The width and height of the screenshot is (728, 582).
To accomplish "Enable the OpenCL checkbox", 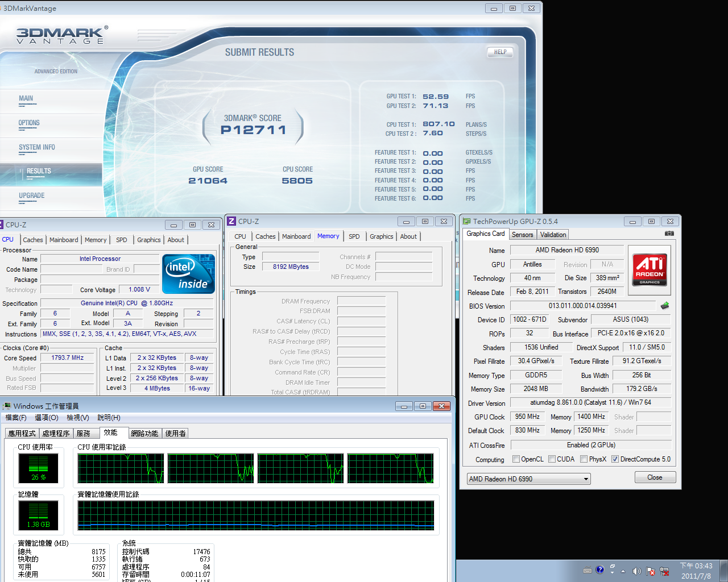I will [x=516, y=459].
